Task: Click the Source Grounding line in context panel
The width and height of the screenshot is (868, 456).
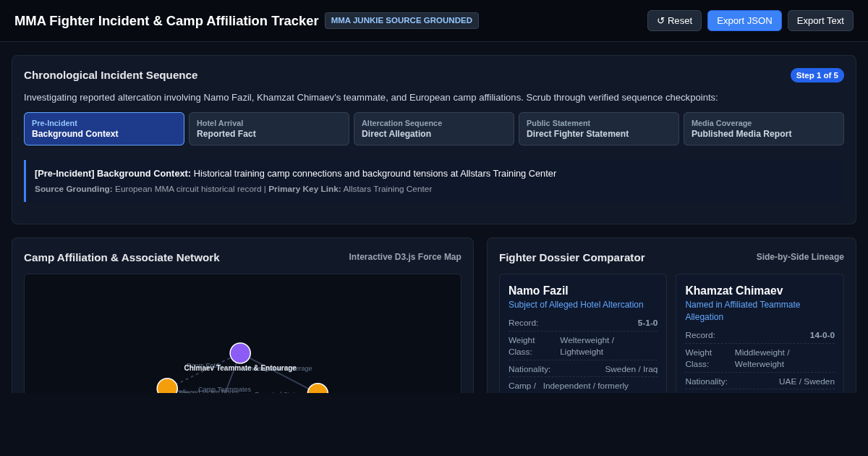Action: coord(233,189)
